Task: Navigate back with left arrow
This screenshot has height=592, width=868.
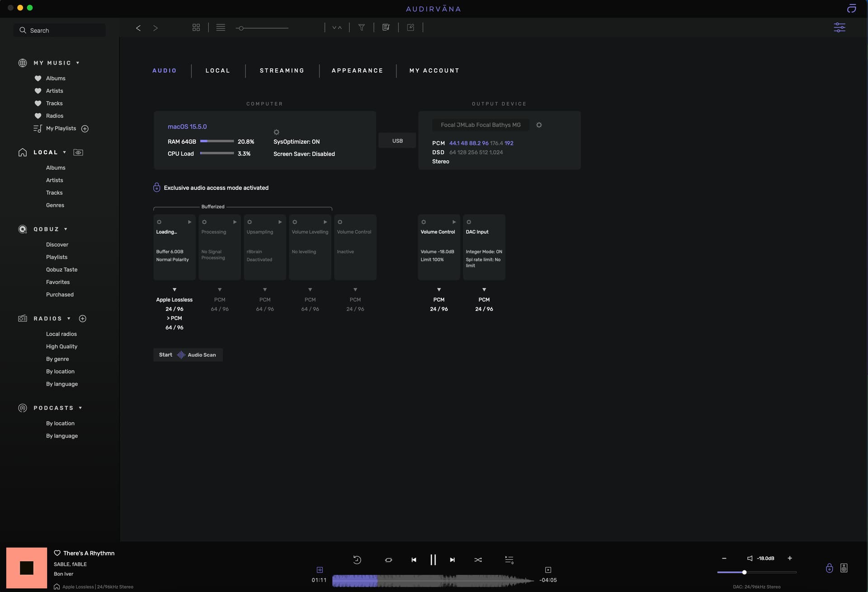Action: (138, 28)
